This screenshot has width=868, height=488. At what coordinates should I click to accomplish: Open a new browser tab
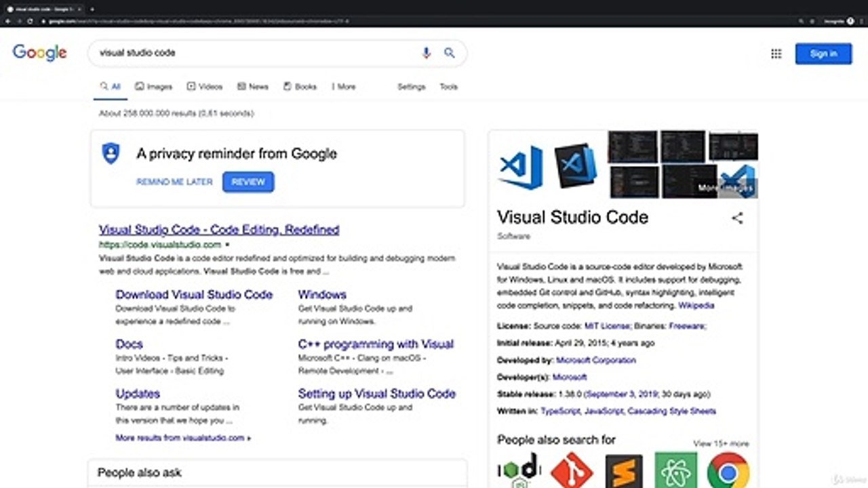pyautogui.click(x=92, y=9)
